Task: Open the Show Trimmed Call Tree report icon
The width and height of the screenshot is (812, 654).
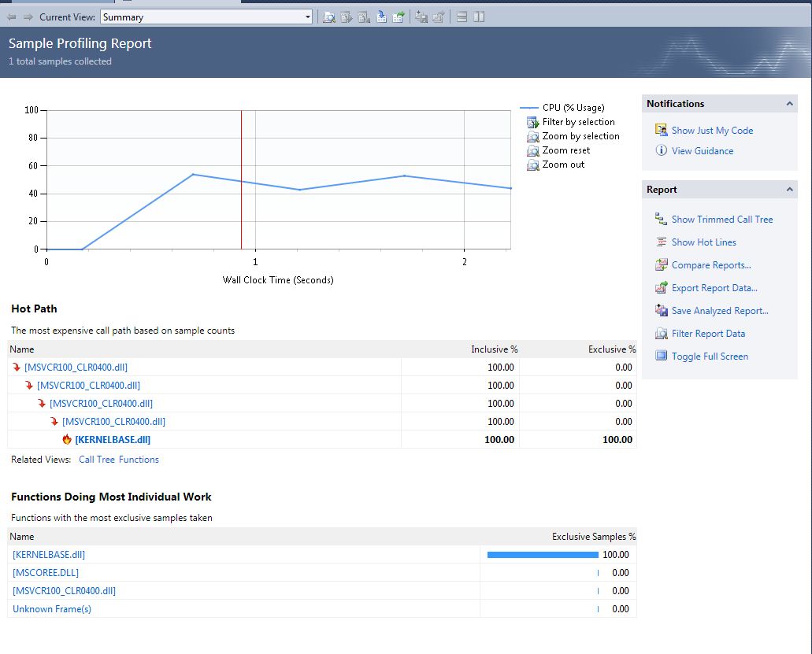Action: pos(660,220)
